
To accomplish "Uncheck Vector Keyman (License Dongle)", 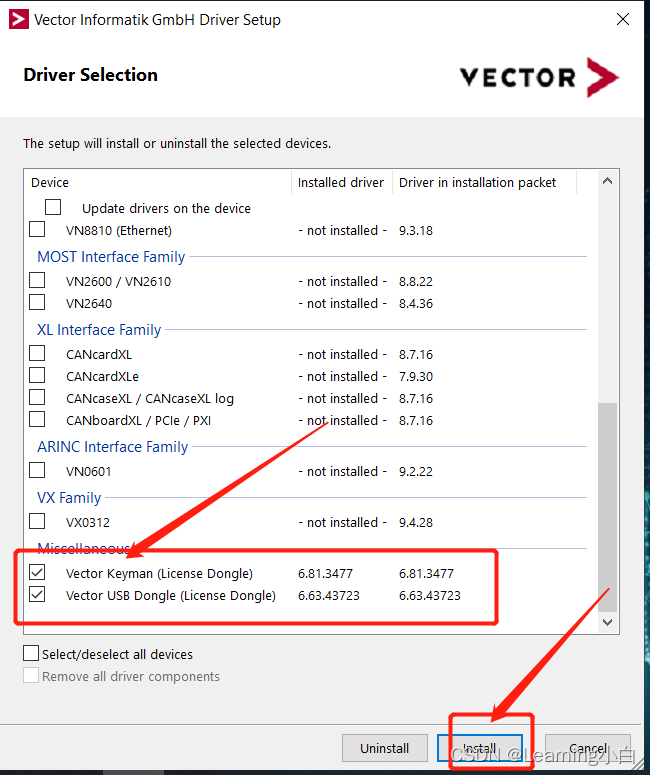I will point(37,572).
